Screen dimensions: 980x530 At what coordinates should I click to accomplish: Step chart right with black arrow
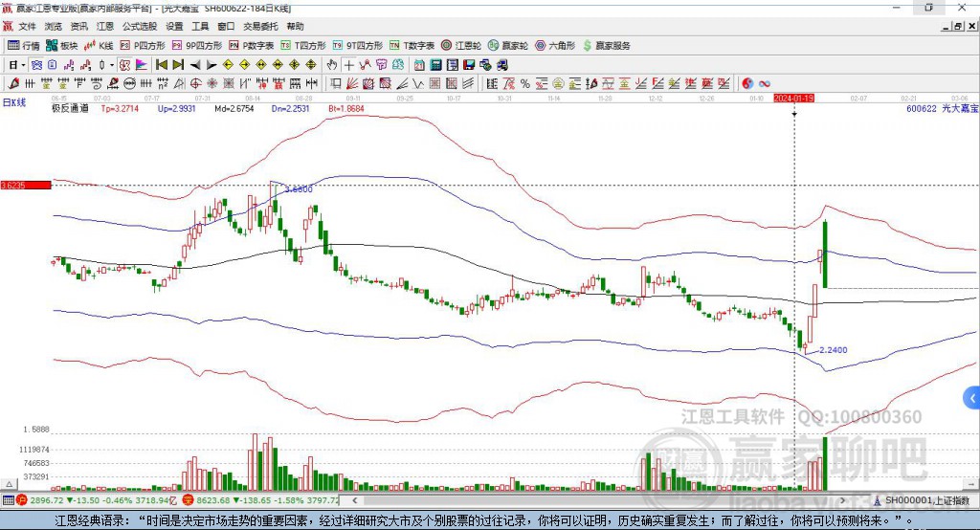click(212, 65)
